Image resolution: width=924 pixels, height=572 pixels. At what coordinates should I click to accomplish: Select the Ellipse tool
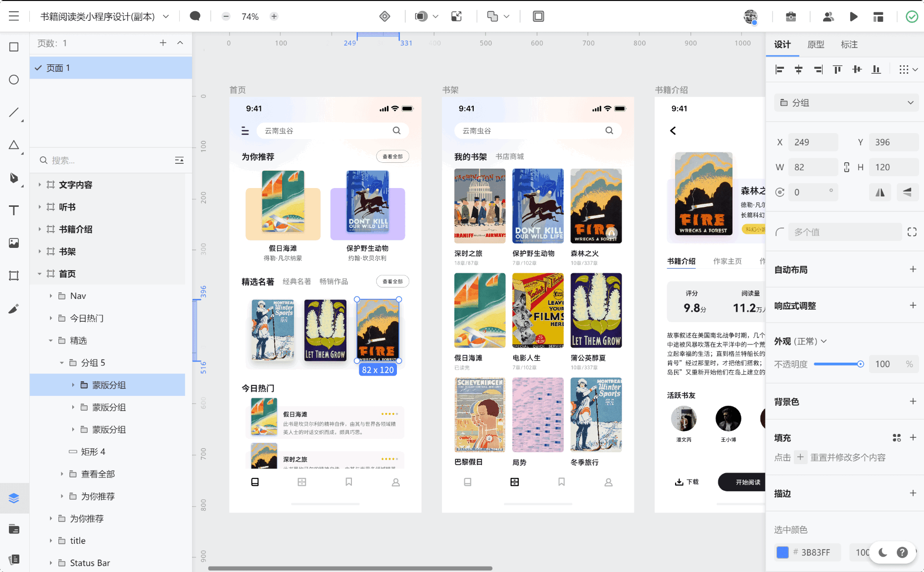click(x=14, y=80)
